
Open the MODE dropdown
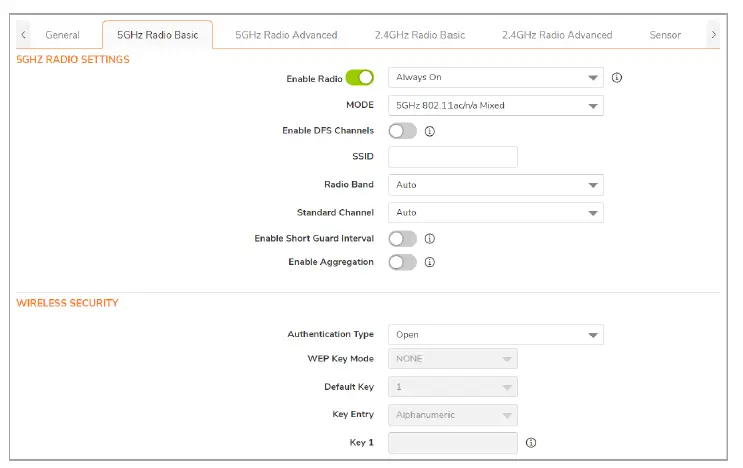click(x=495, y=105)
